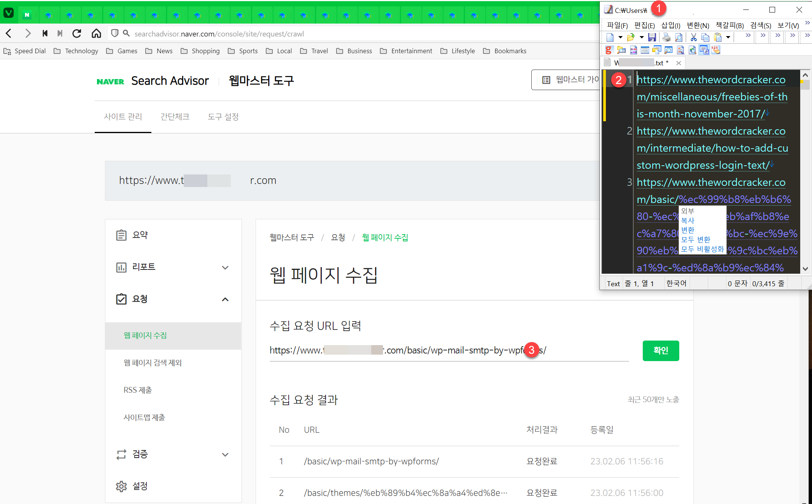The height and width of the screenshot is (504, 812).
Task: Click the Print icon
Action: click(x=666, y=38)
